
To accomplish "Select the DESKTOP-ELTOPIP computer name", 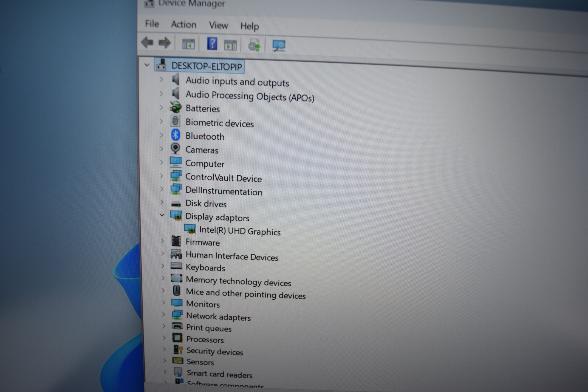I will click(207, 66).
